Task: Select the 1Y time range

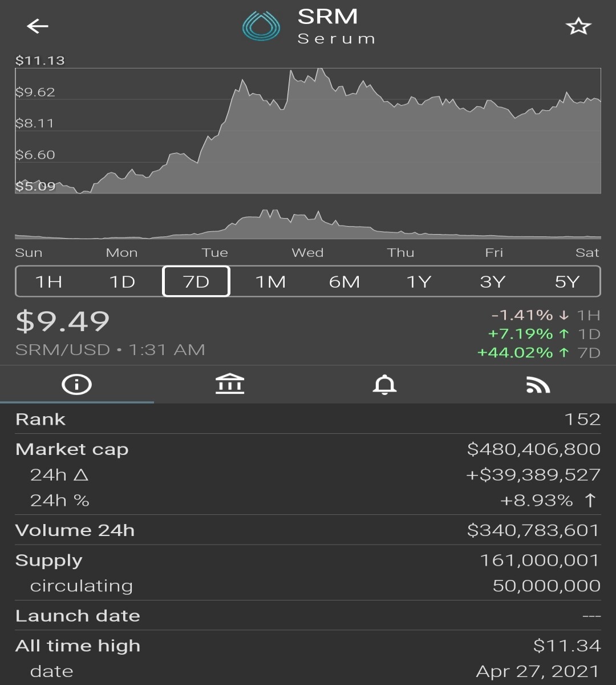Action: click(419, 282)
